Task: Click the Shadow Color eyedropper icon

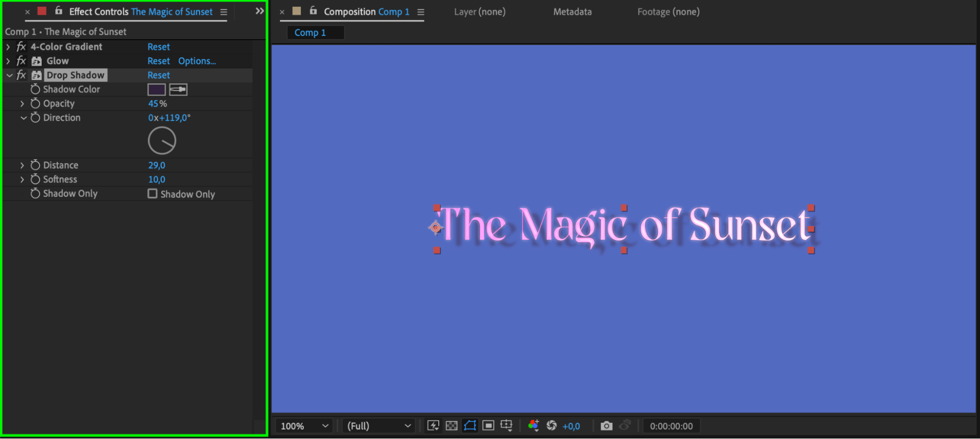Action: point(178,89)
